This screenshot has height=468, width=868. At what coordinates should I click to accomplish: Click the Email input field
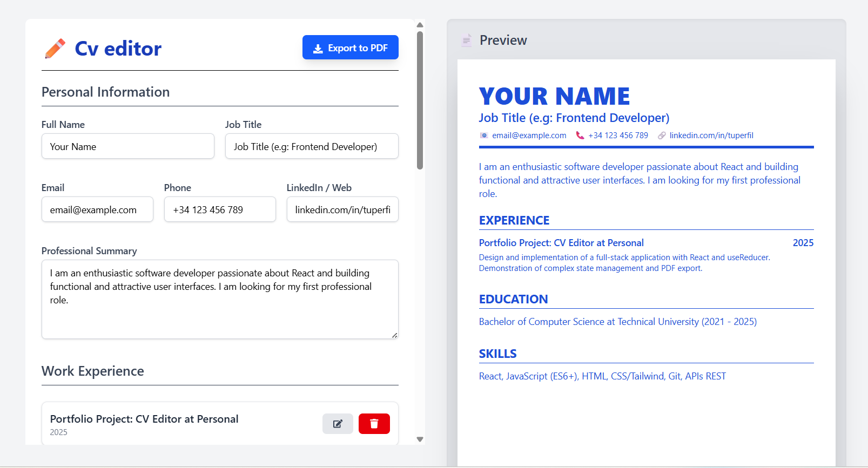tap(97, 209)
